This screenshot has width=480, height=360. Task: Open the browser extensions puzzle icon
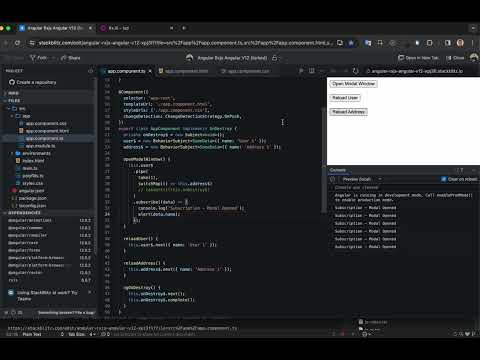pyautogui.click(x=430, y=43)
